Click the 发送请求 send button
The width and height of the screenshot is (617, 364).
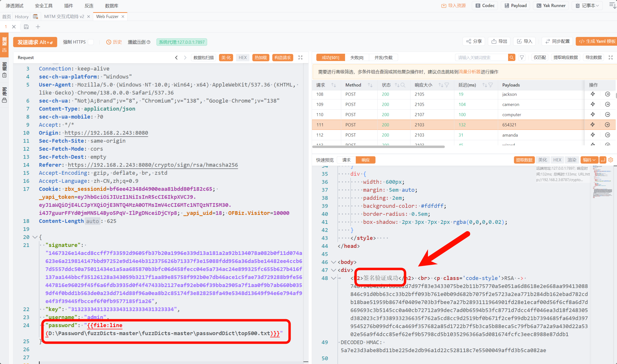tap(35, 42)
